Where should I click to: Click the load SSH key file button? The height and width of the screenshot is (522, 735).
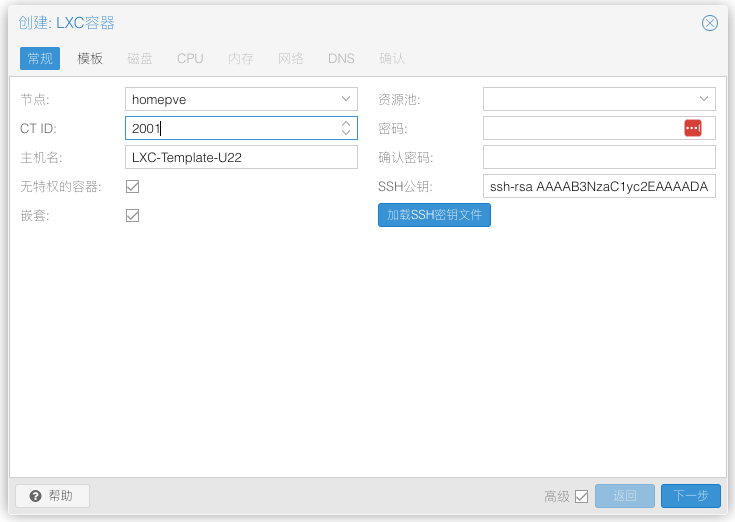(434, 215)
